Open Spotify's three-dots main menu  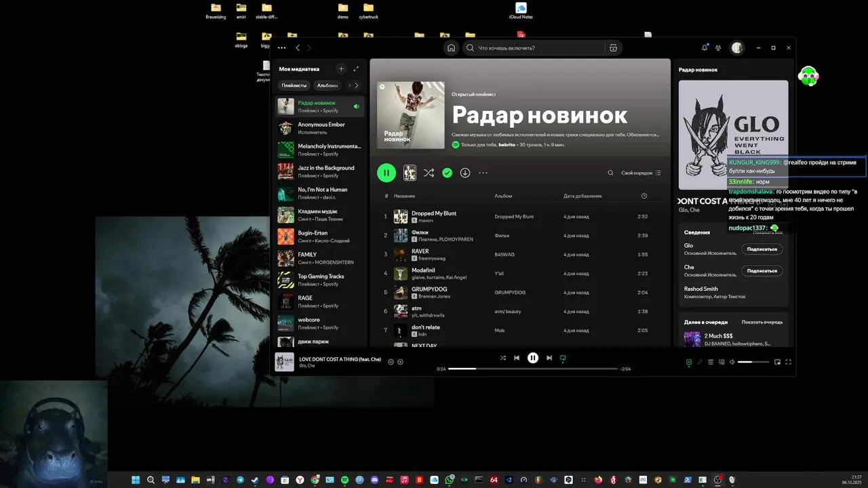click(x=281, y=48)
